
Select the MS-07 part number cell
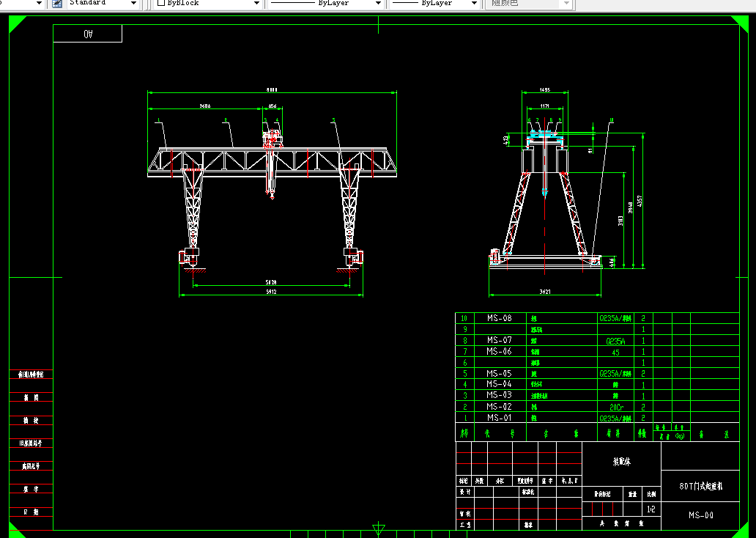click(500, 340)
